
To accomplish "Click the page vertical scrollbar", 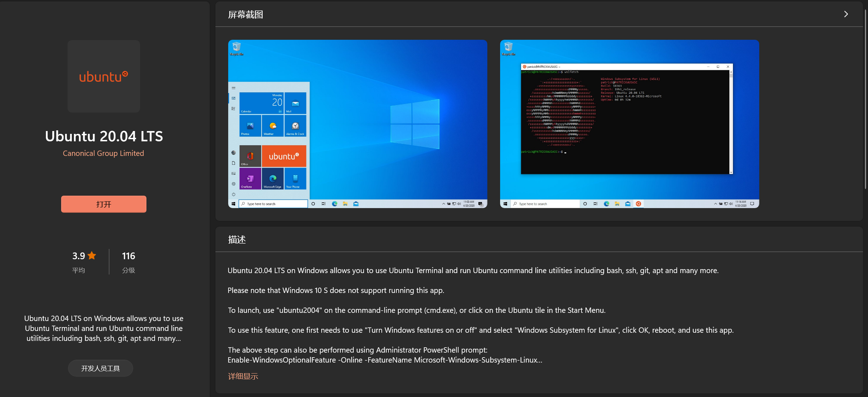I will tap(866, 99).
